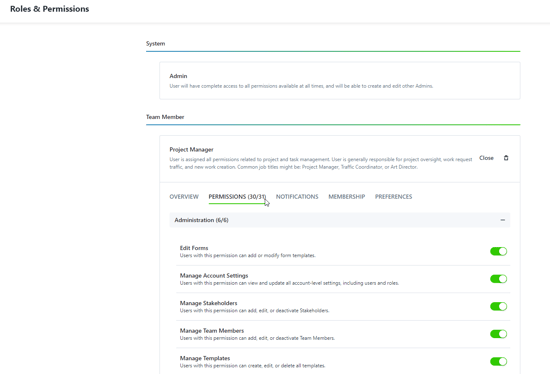
Task: Open the Preferences tab
Action: click(393, 196)
